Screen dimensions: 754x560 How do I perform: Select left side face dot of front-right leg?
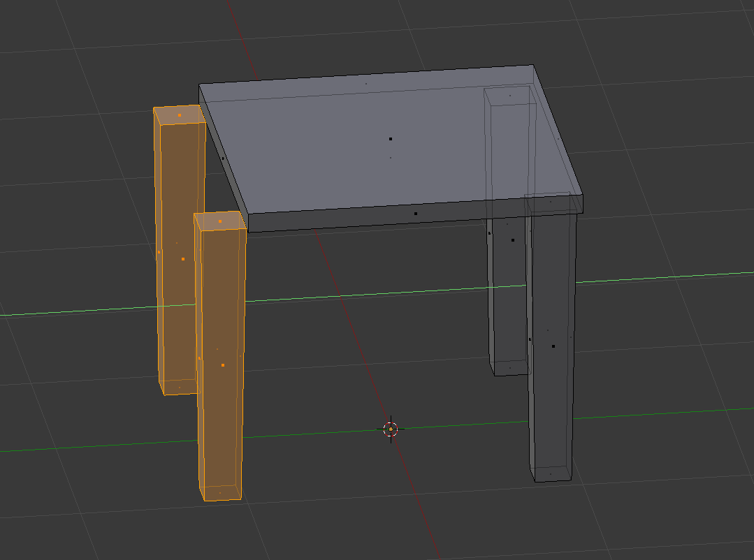click(530, 339)
